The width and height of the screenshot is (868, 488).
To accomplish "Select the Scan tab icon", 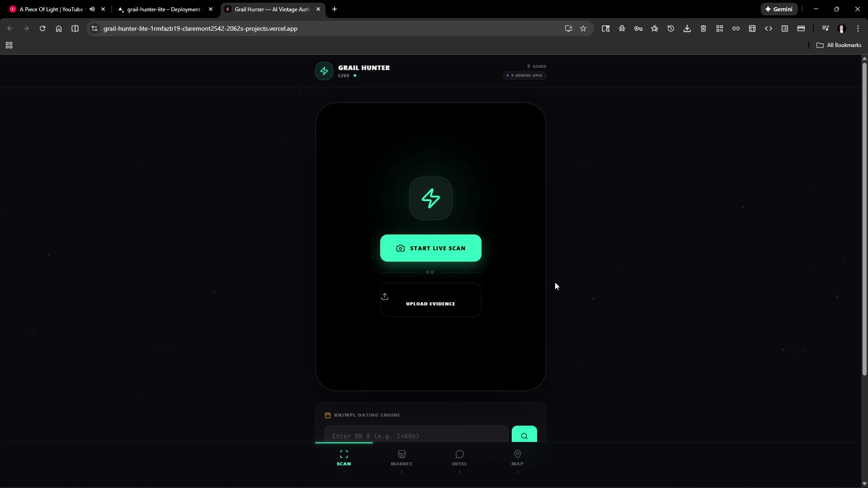I will (x=344, y=455).
